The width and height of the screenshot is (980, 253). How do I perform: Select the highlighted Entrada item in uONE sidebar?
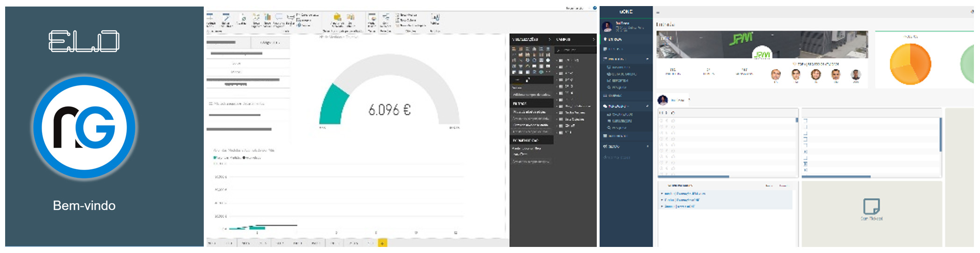pos(626,39)
